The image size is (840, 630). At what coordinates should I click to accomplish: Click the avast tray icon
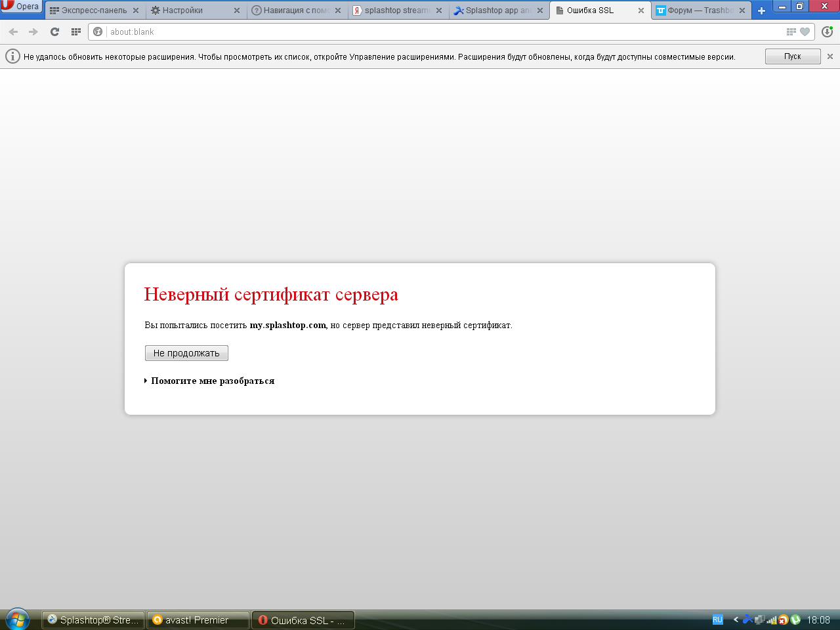[x=784, y=619]
